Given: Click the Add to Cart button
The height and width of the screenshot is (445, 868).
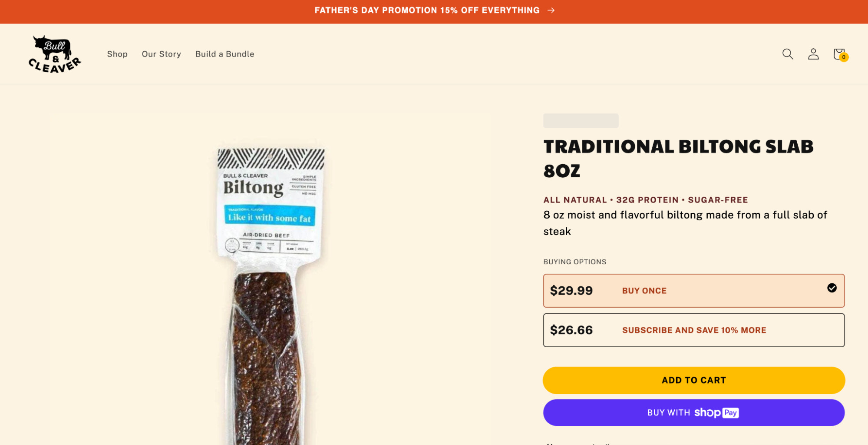Looking at the screenshot, I should pyautogui.click(x=693, y=380).
